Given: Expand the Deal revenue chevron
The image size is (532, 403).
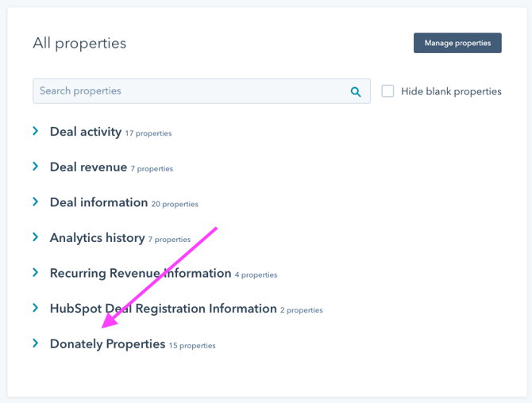Looking at the screenshot, I should click(36, 167).
